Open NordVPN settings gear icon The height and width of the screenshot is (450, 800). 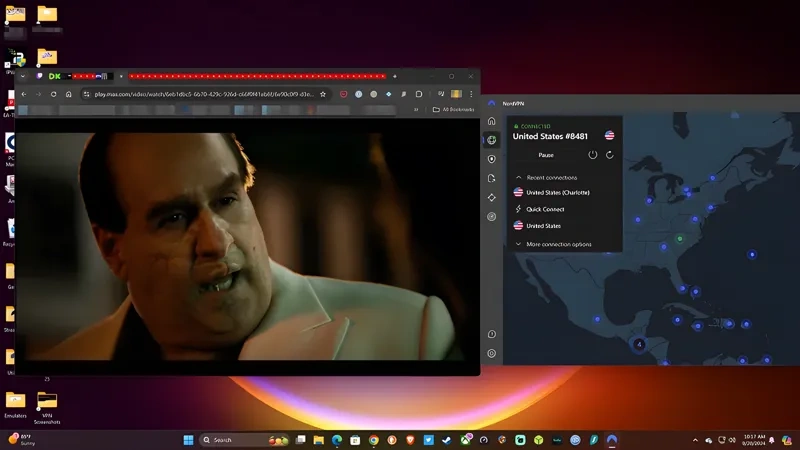coord(491,353)
